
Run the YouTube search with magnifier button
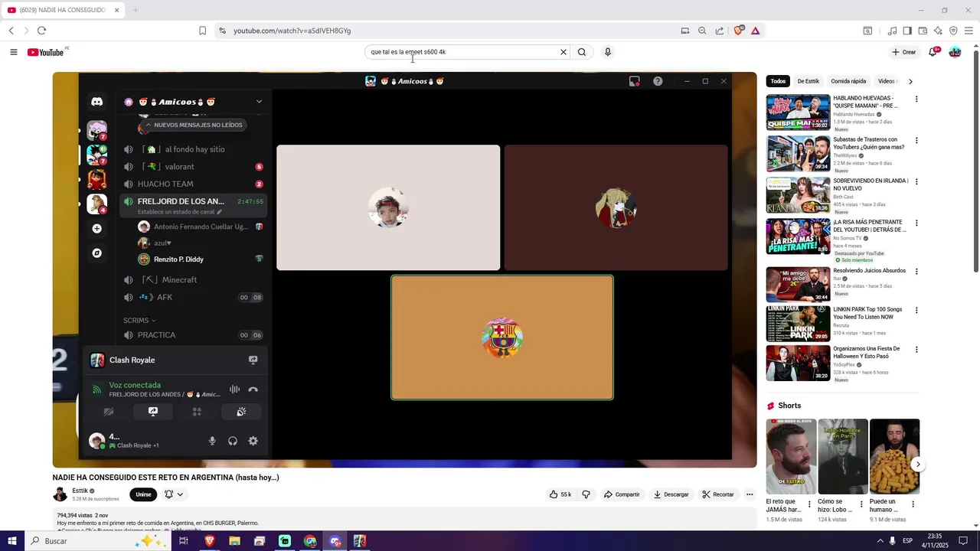[582, 52]
